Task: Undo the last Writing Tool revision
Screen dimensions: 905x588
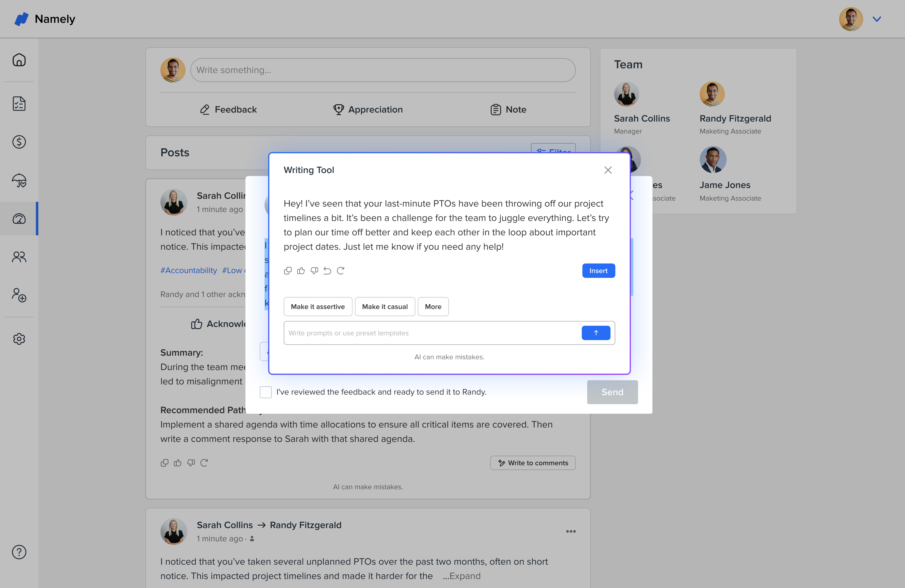Action: click(x=327, y=271)
